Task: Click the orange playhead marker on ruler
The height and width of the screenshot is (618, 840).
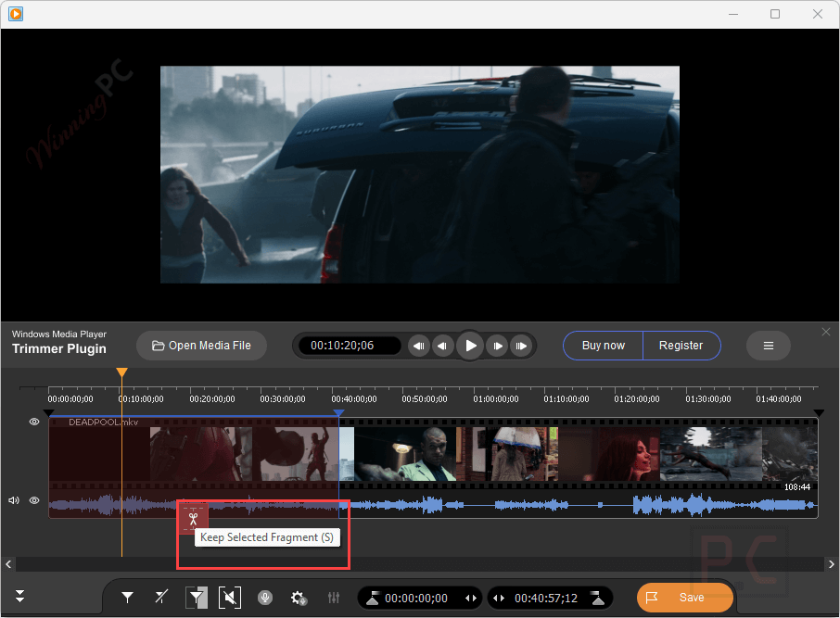Action: coord(122,372)
